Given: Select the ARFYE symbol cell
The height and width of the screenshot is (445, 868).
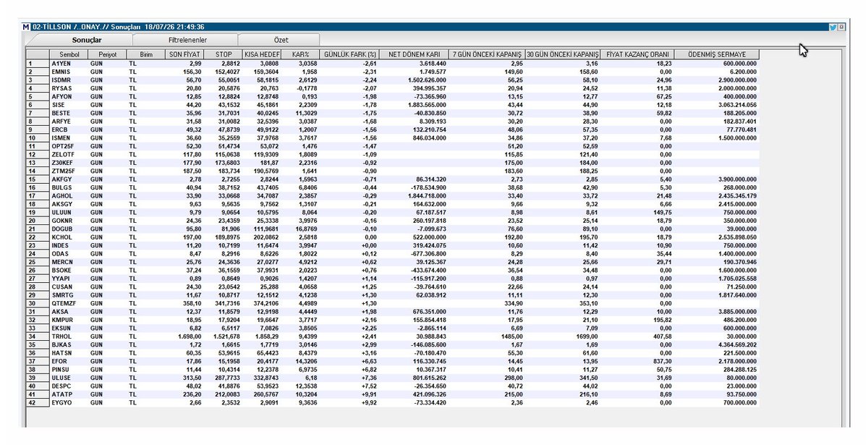Looking at the screenshot, I should (x=69, y=120).
